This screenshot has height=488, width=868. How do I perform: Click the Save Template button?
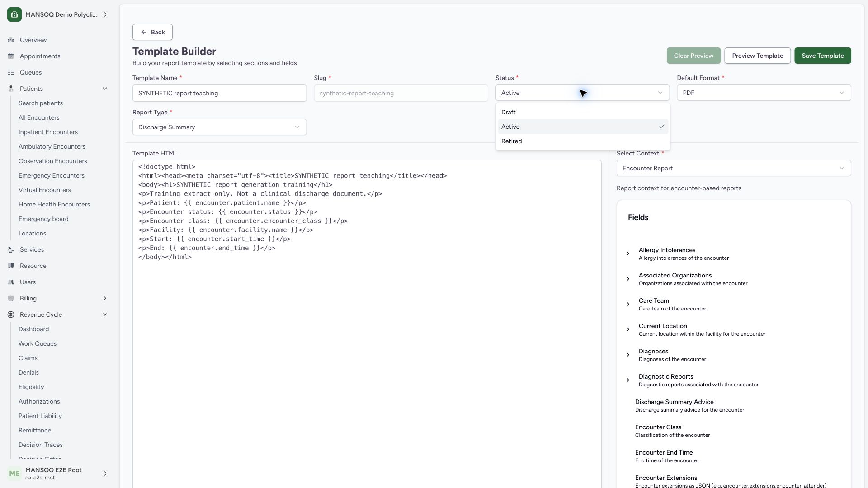coord(822,56)
